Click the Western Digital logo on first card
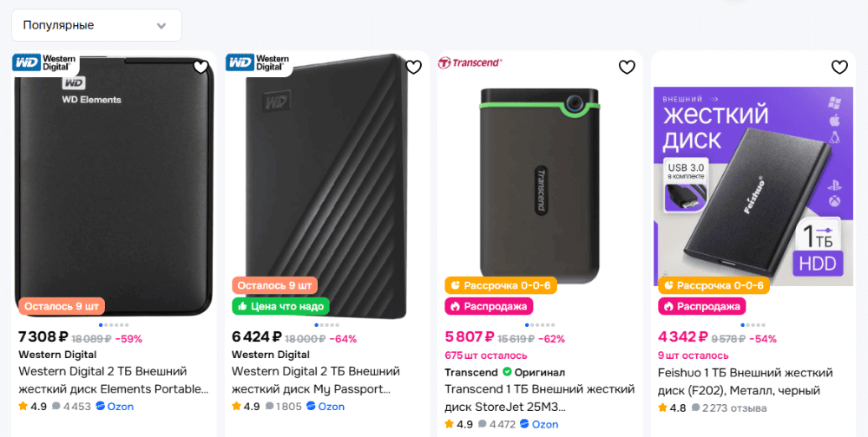868x437 pixels. [45, 62]
